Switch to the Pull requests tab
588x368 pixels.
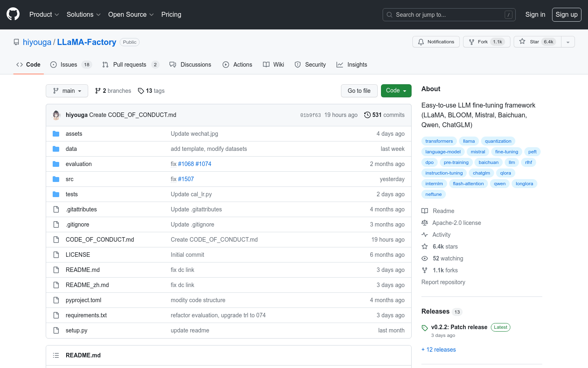131,65
